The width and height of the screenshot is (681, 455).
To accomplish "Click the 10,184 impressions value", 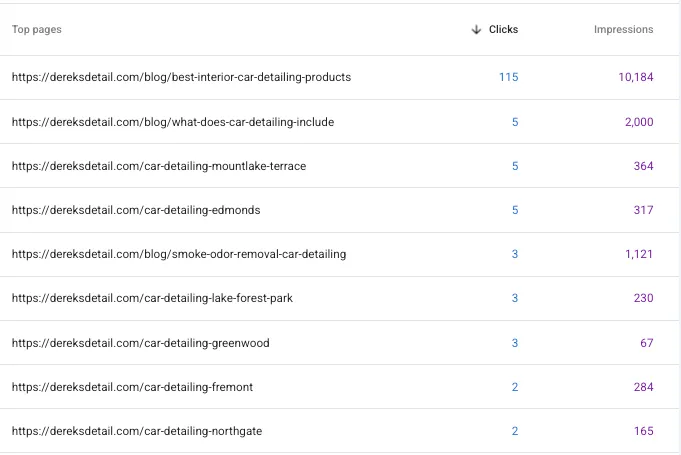I will [636, 77].
